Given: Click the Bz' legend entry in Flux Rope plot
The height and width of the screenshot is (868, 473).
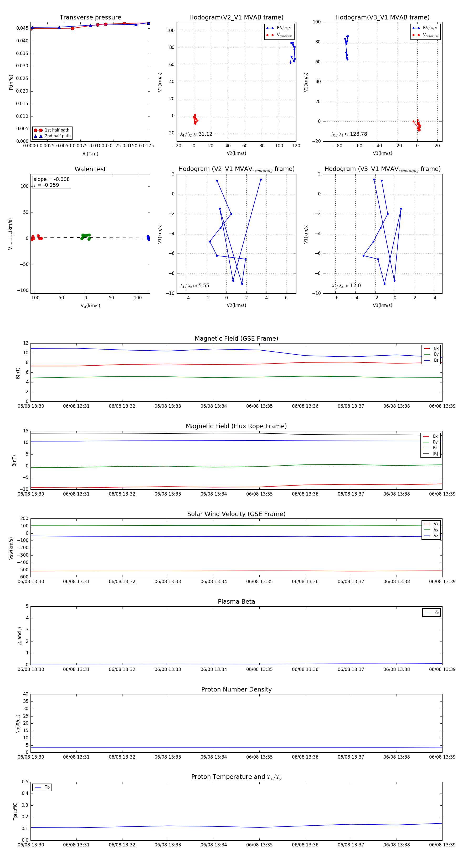Looking at the screenshot, I should pyautogui.click(x=431, y=448).
